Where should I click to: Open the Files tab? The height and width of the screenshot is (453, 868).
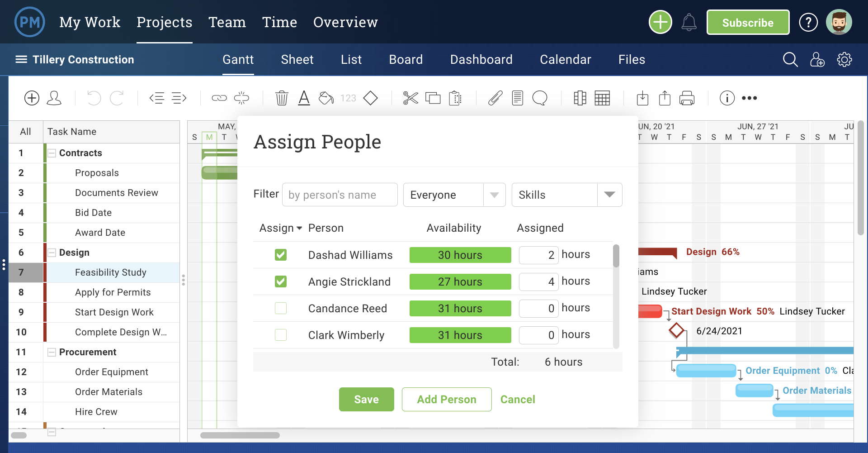pyautogui.click(x=632, y=59)
